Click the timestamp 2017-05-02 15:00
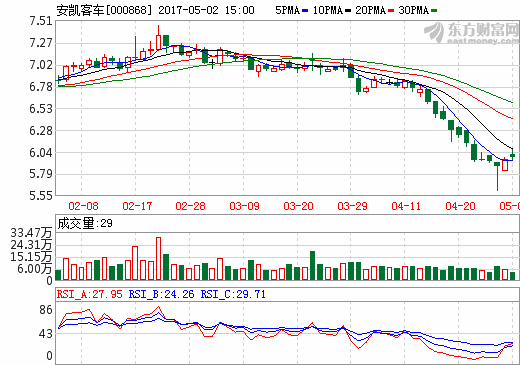The image size is (520, 365). point(206,10)
